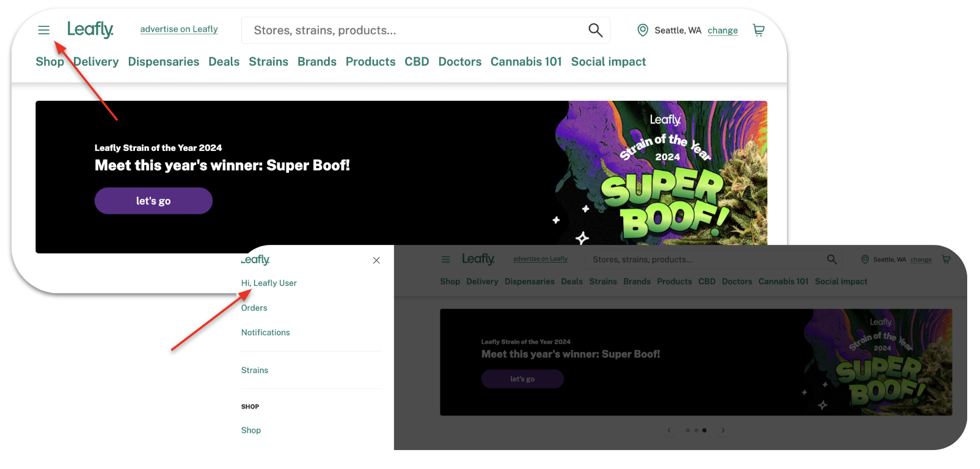The width and height of the screenshot is (980, 469).
Task: Click Leafly logo in side menu panel
Action: pos(255,260)
